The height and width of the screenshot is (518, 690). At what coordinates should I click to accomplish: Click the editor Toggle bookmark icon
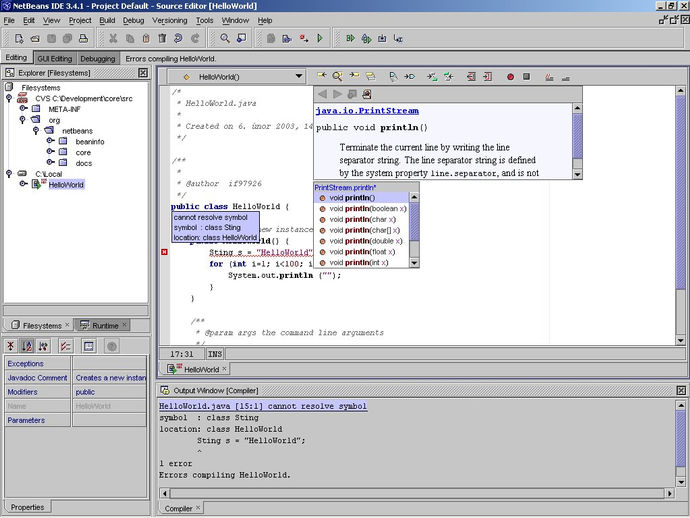click(393, 77)
